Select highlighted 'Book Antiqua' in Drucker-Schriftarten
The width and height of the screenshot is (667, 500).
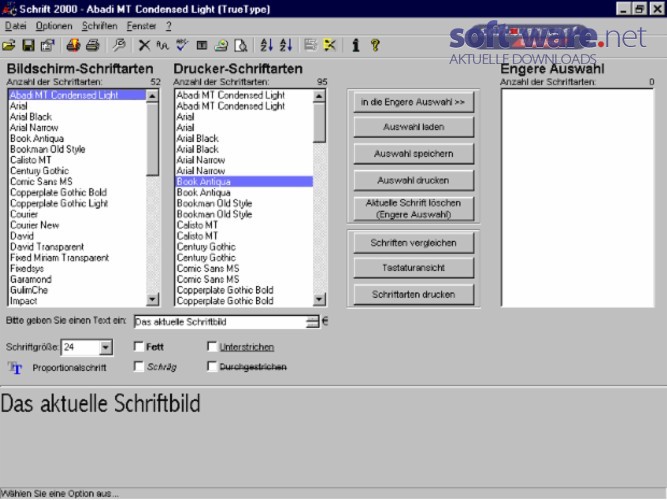[x=244, y=182]
